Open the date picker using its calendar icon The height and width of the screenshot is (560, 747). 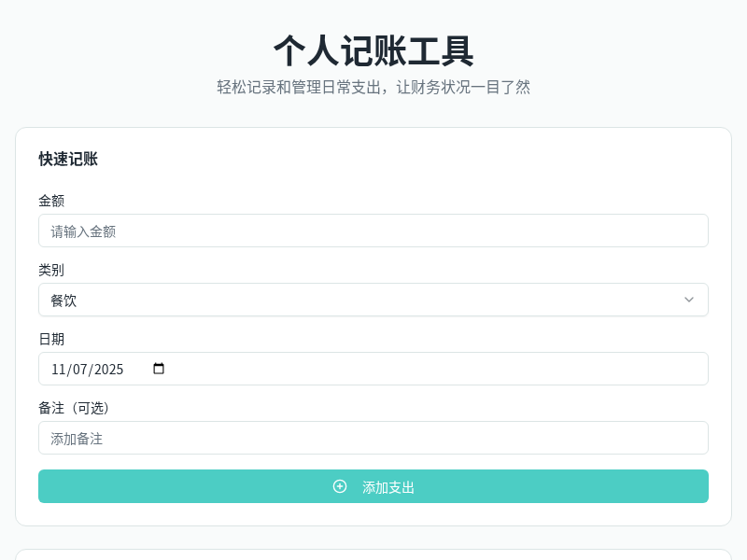pos(159,369)
